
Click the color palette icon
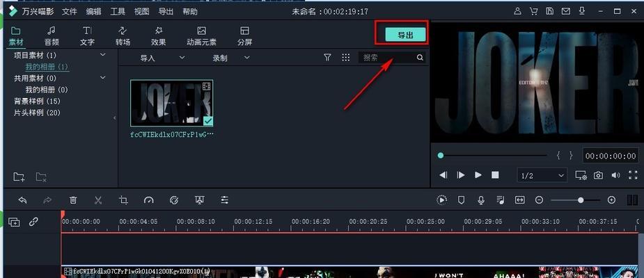pyautogui.click(x=174, y=200)
